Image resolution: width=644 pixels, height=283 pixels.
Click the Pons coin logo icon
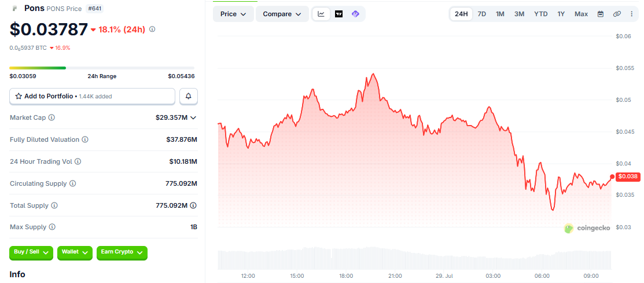pos(15,8)
